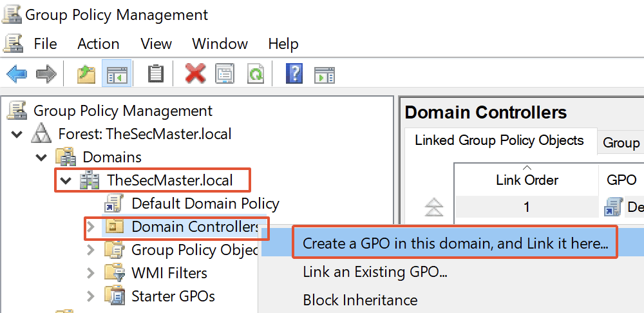
Task: Open the View menu
Action: [156, 44]
